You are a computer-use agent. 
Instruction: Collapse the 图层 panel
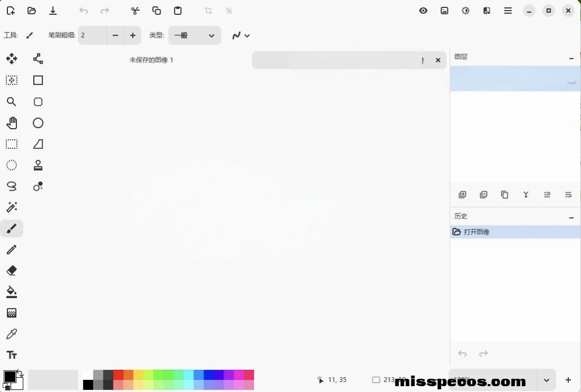[571, 58]
